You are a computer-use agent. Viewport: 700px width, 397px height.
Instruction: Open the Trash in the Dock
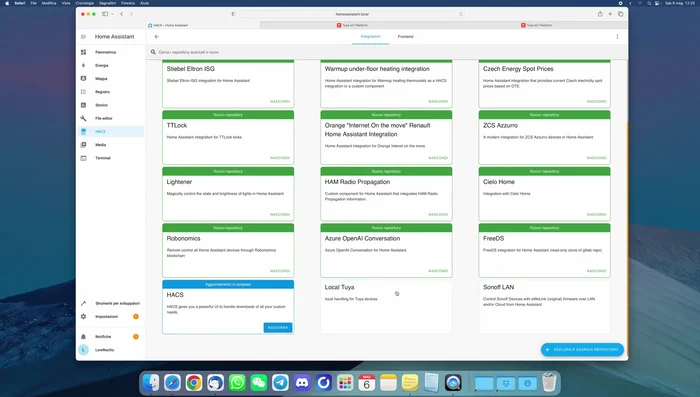pyautogui.click(x=549, y=382)
